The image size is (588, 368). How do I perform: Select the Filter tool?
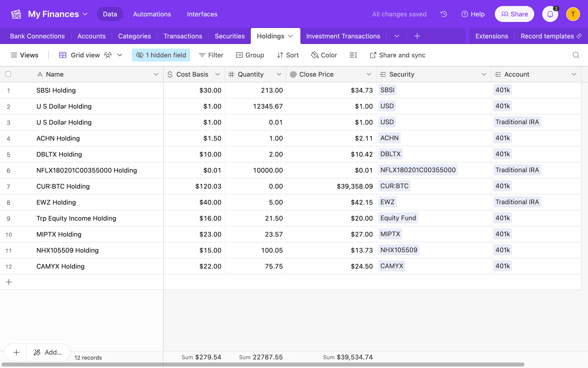click(x=211, y=55)
